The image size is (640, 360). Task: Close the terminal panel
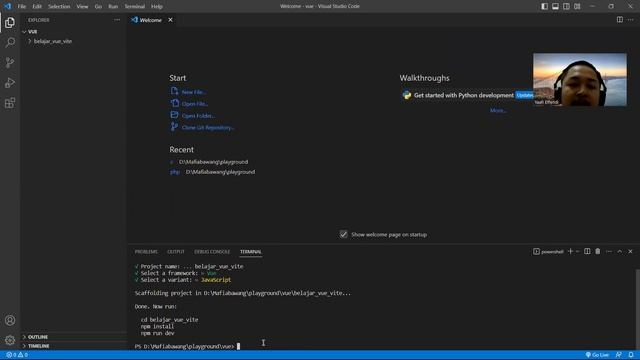click(630, 251)
